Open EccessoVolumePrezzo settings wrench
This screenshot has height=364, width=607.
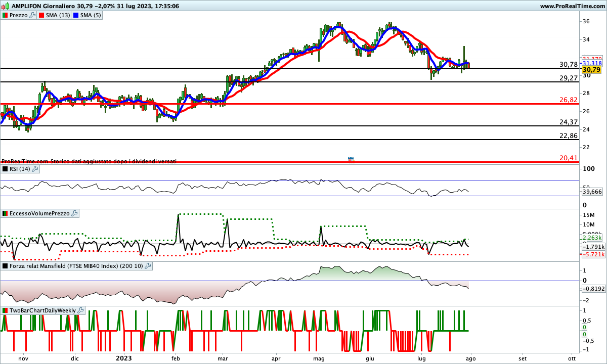[74, 213]
